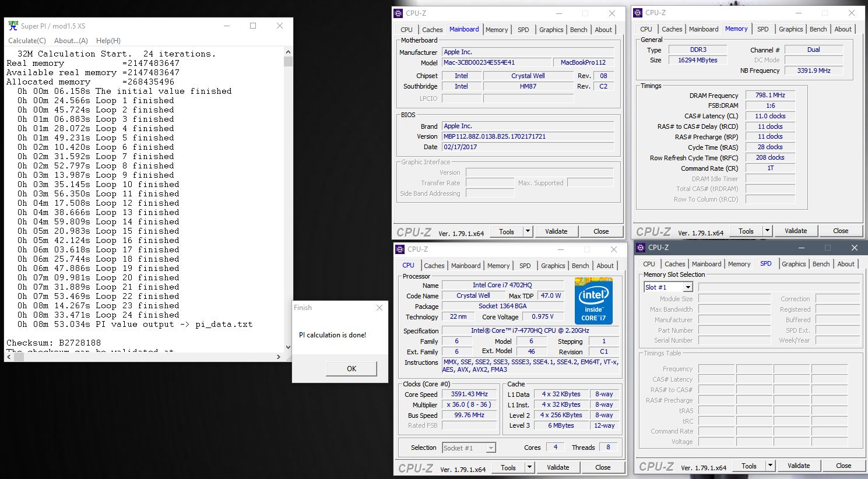Viewport: 868px width, 479px height.
Task: Expand Tools dropdown arrow in Mainboard window
Action: pyautogui.click(x=528, y=231)
